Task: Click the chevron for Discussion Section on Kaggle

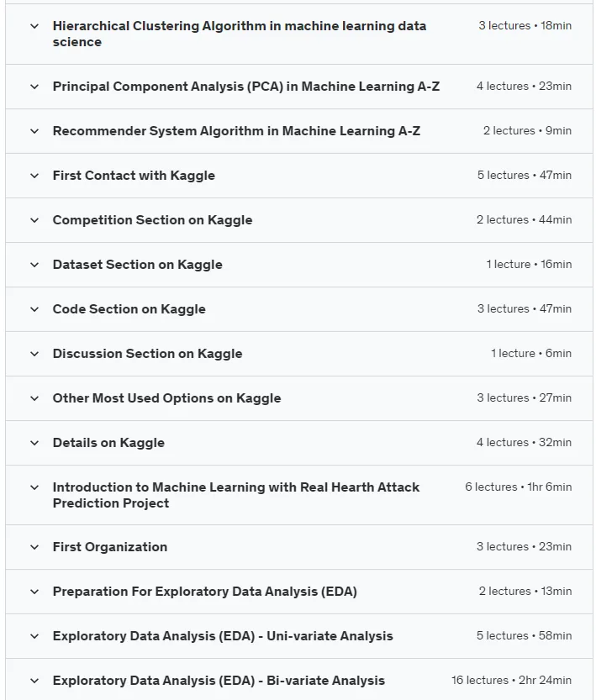Action: coord(34,354)
